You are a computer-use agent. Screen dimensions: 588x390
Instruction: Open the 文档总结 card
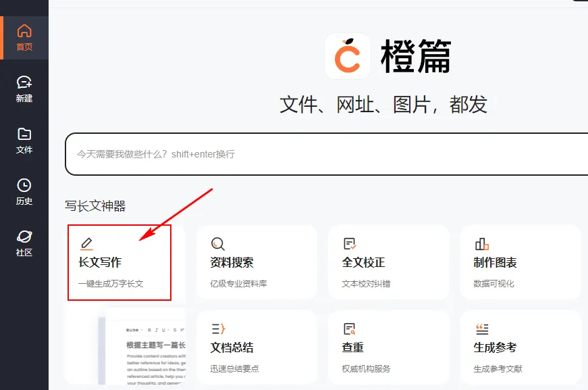257,347
